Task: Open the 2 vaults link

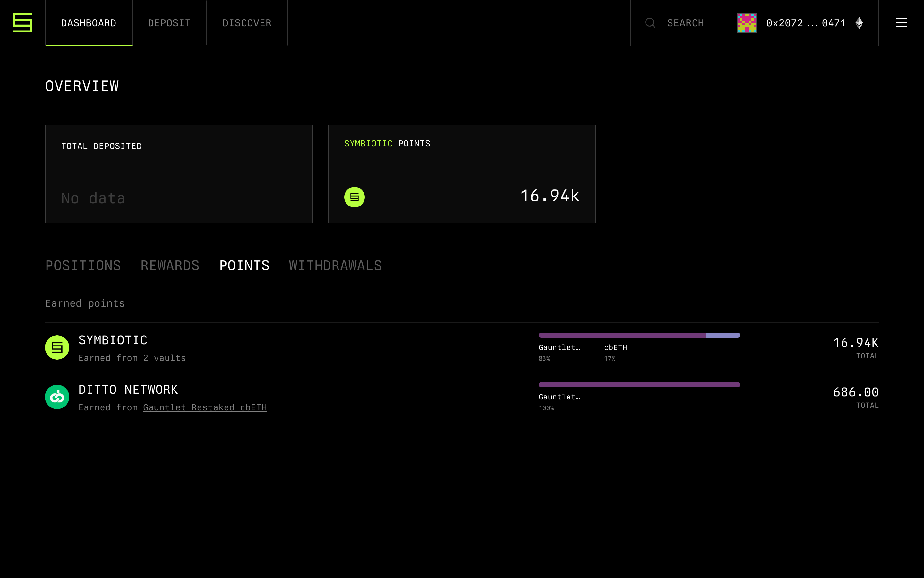Action: (x=165, y=358)
